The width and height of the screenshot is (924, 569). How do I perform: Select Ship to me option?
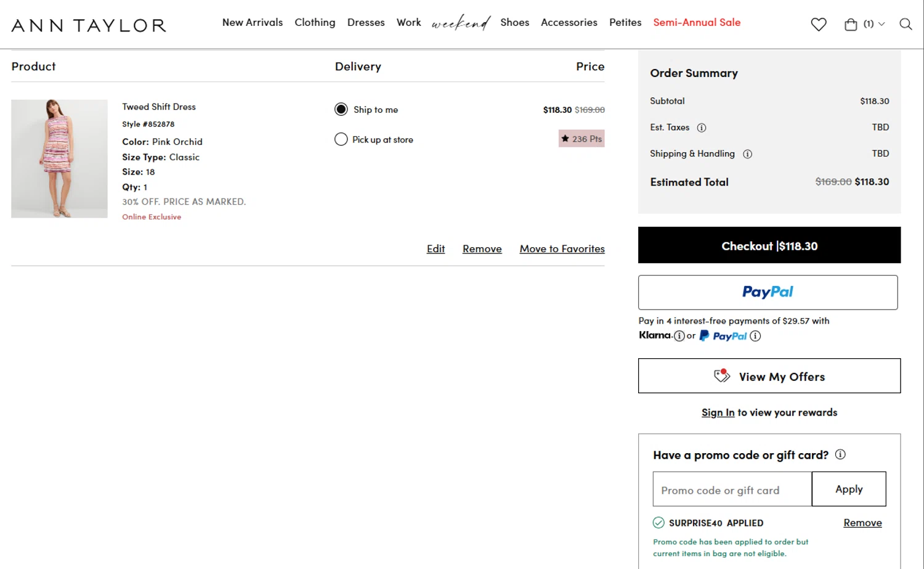click(x=341, y=110)
